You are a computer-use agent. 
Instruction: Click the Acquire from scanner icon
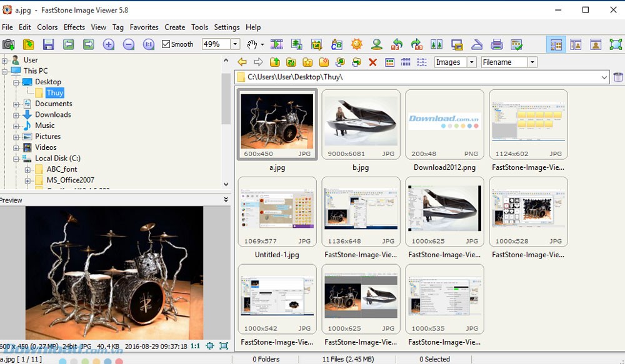476,44
